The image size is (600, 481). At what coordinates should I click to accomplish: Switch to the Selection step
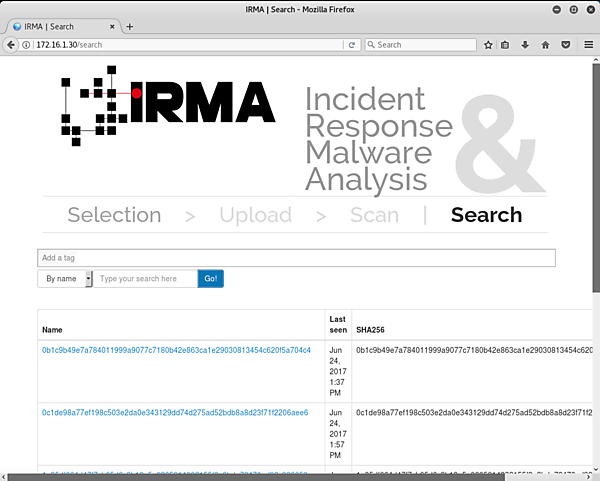click(114, 215)
